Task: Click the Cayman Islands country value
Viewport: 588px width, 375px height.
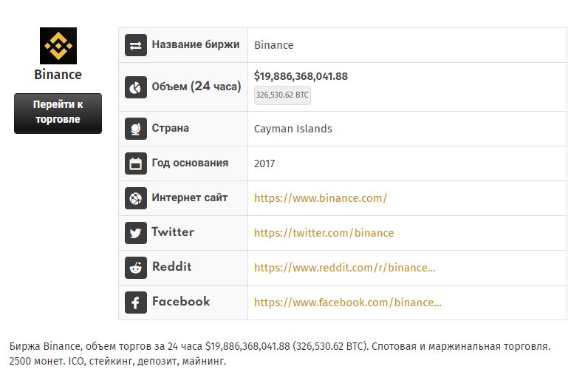Action: pos(293,129)
